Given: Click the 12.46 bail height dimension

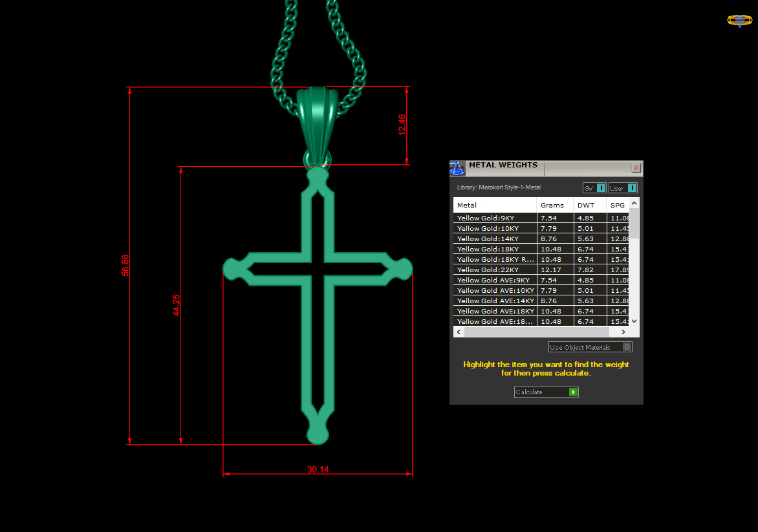Looking at the screenshot, I should [402, 125].
